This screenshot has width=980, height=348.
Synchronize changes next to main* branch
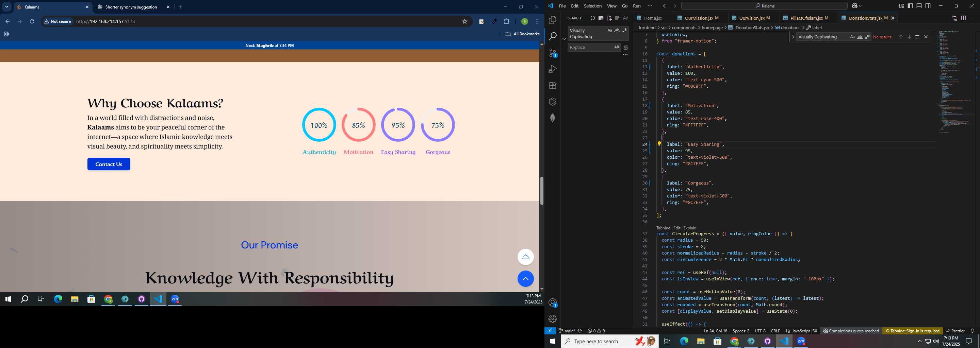pyautogui.click(x=580, y=331)
